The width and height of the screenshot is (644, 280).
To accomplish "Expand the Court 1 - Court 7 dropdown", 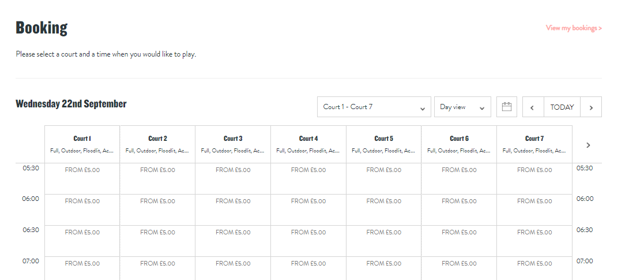I will [x=374, y=107].
